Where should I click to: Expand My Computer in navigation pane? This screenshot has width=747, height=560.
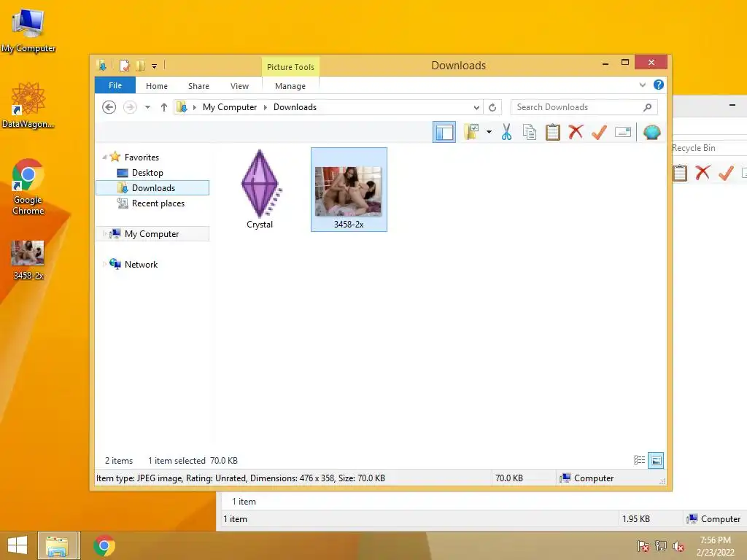coord(104,234)
